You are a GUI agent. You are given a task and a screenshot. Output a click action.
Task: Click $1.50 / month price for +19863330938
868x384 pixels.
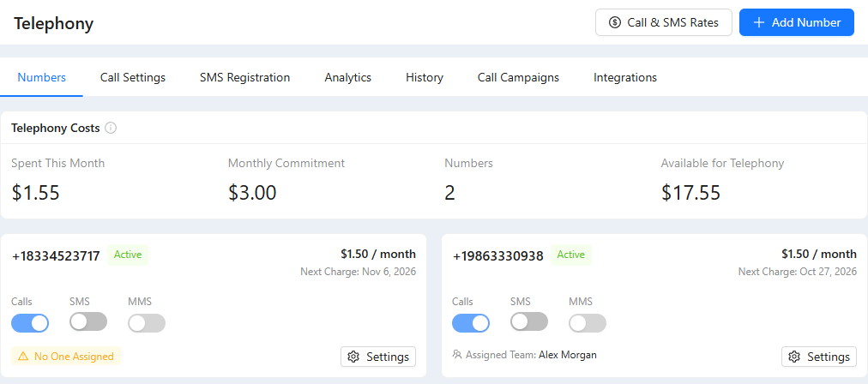[819, 254]
